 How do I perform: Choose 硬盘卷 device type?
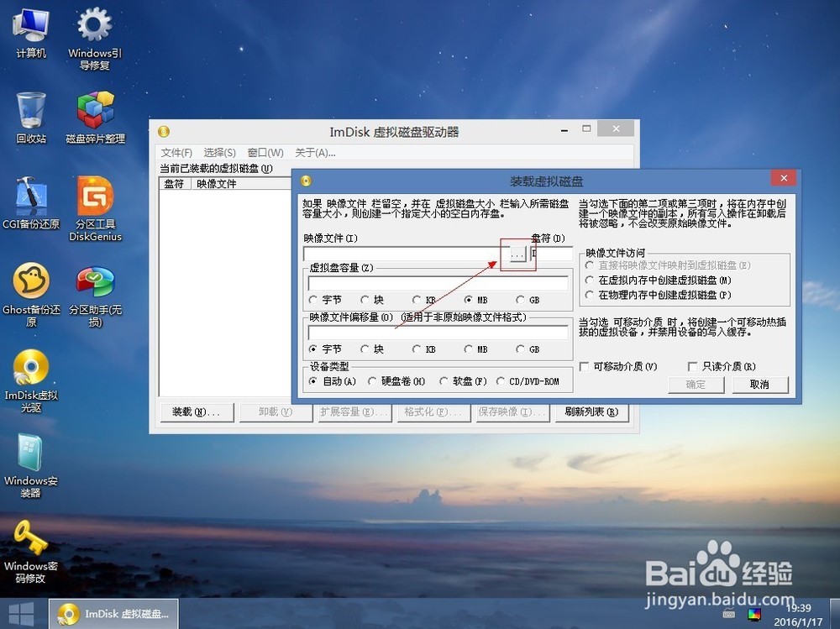(x=373, y=381)
